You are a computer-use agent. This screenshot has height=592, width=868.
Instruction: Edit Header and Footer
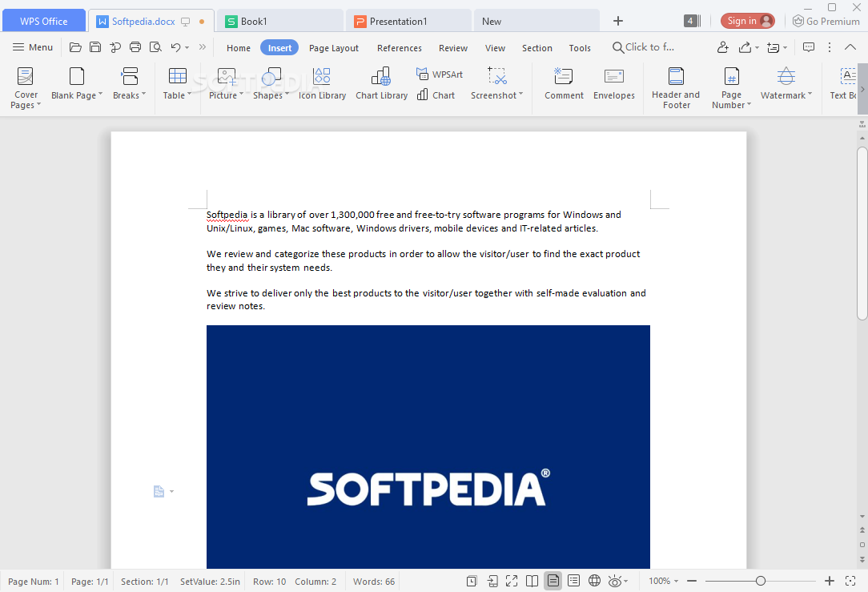676,87
